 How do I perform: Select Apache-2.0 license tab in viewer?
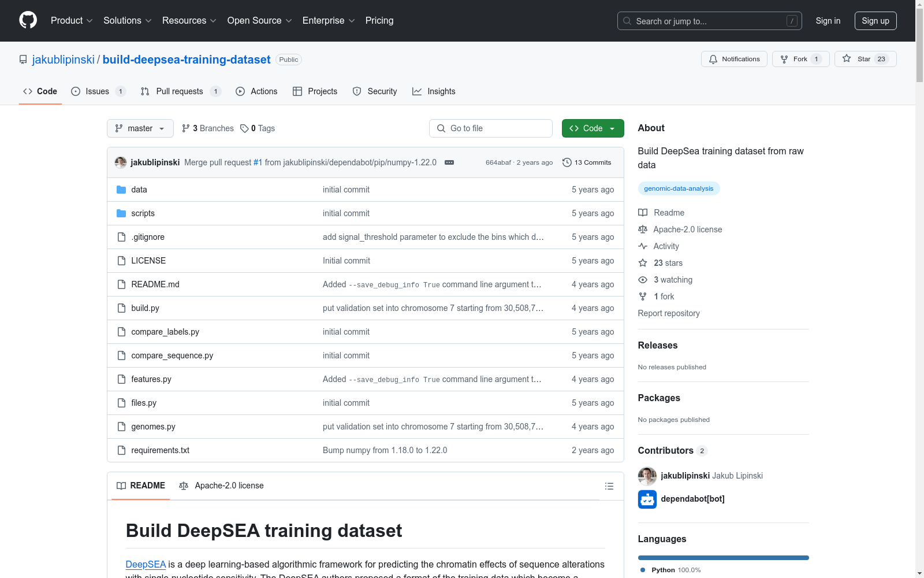point(221,486)
